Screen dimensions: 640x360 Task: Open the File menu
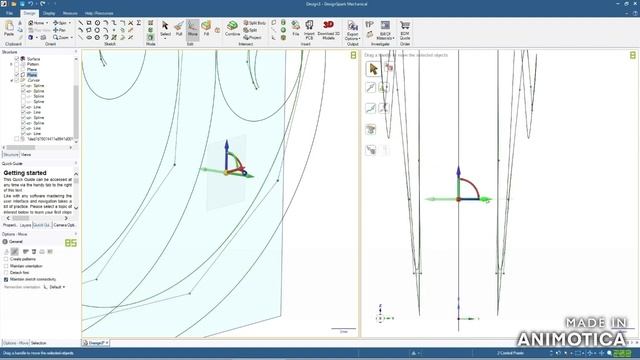(x=9, y=13)
